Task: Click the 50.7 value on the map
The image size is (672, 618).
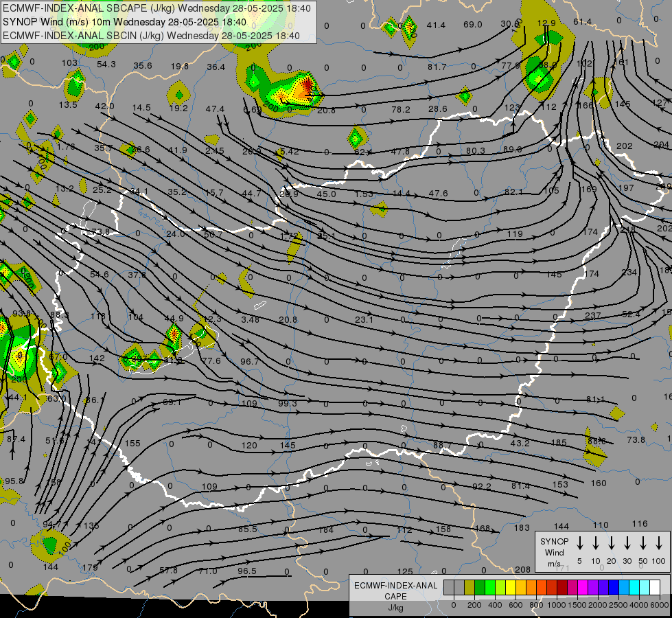Action: 213,235
